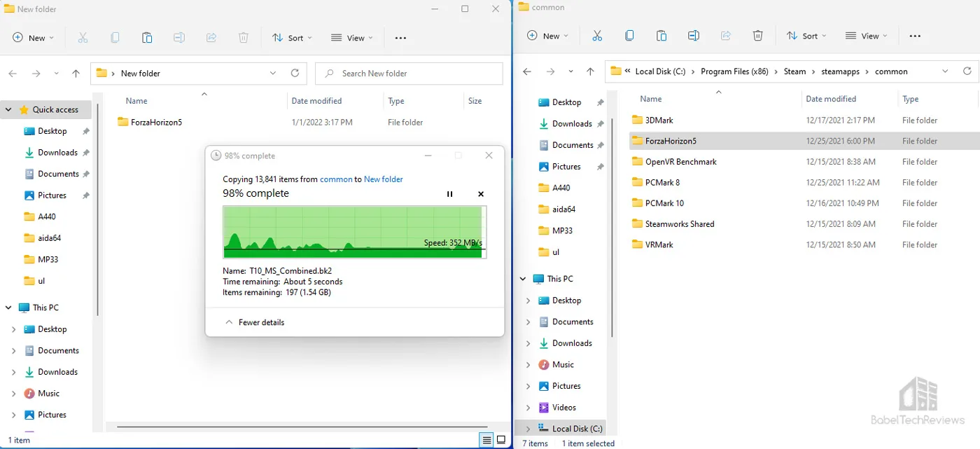Click Cut scissors icon in common window toolbar
This screenshot has width=980, height=449.
click(597, 36)
